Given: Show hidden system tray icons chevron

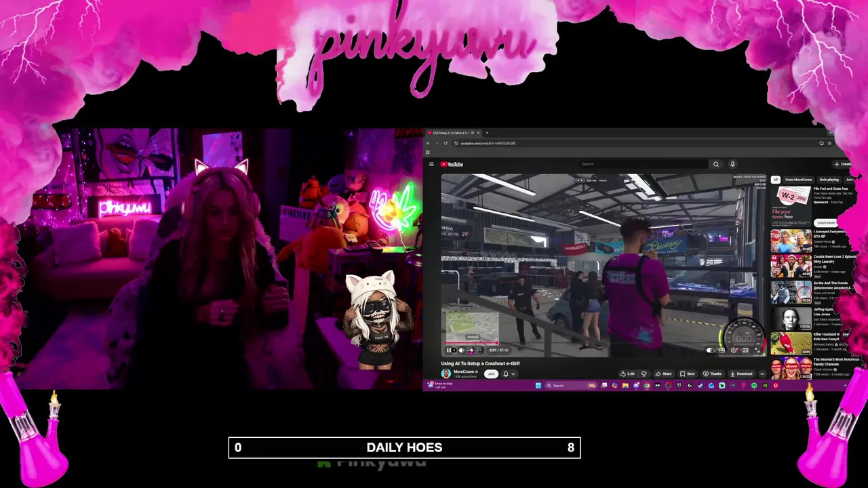Looking at the screenshot, I should (x=846, y=386).
